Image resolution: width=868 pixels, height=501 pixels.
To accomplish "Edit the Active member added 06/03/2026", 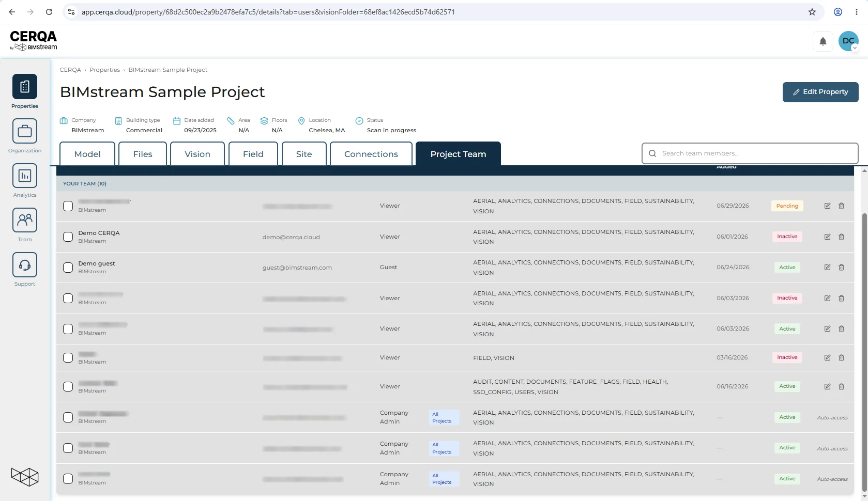I will tap(827, 328).
